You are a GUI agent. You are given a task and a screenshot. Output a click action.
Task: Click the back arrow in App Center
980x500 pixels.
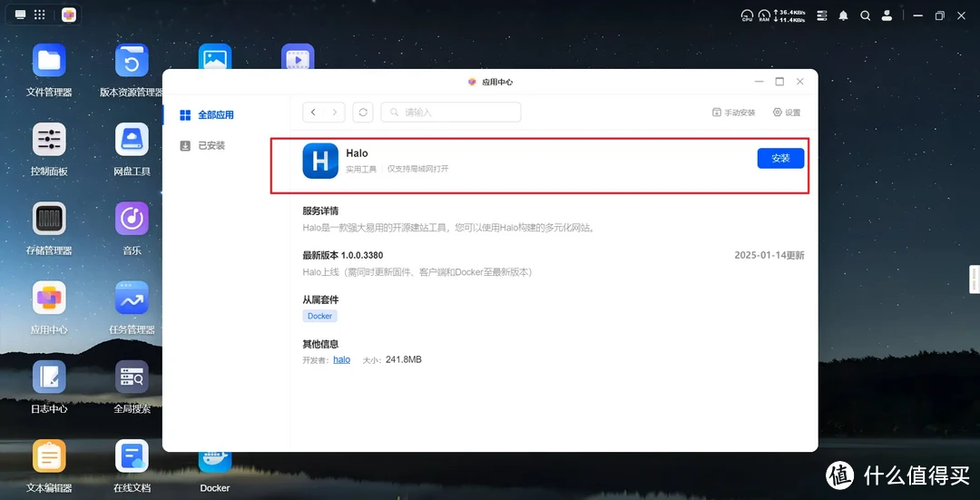[313, 113]
